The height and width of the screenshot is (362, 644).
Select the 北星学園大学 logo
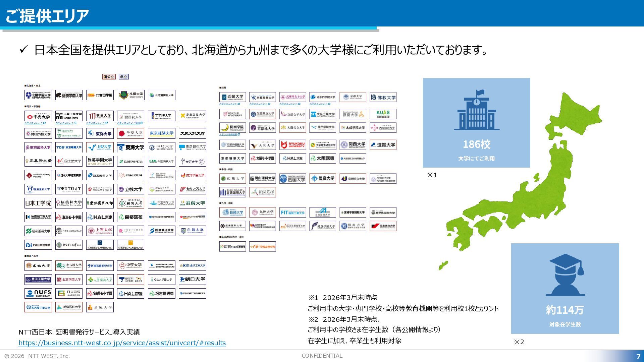click(x=38, y=95)
